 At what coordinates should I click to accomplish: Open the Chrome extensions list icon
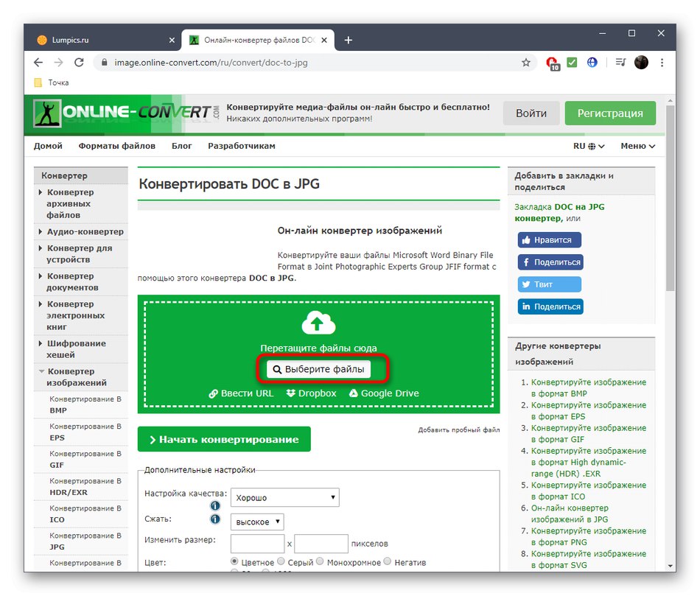click(620, 63)
